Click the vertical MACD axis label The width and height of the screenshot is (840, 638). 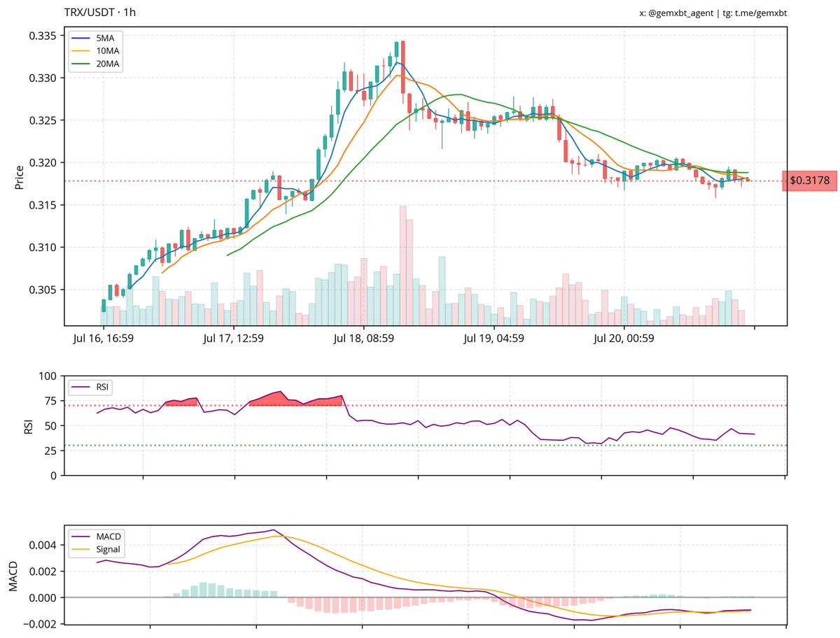(x=14, y=574)
